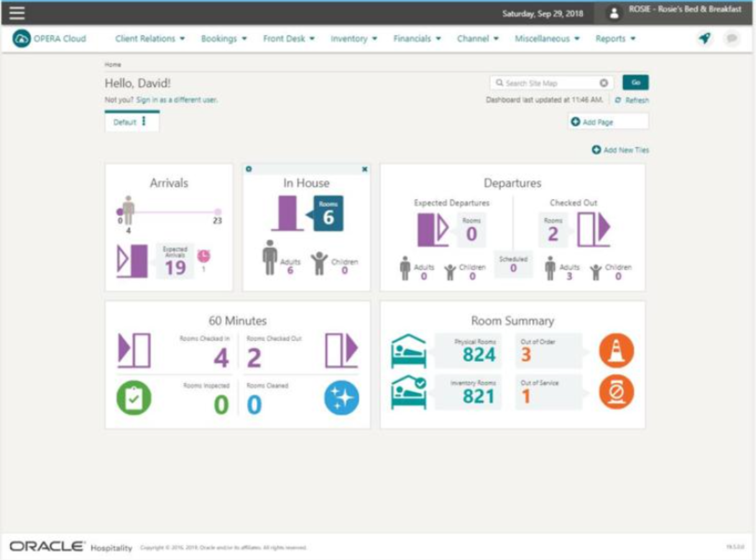Image resolution: width=756 pixels, height=560 pixels.
Task: Click the Physical Rooms 824 value
Action: [x=479, y=355]
